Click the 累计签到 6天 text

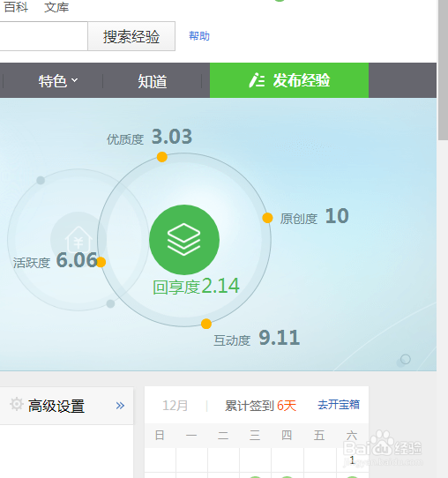click(x=260, y=406)
